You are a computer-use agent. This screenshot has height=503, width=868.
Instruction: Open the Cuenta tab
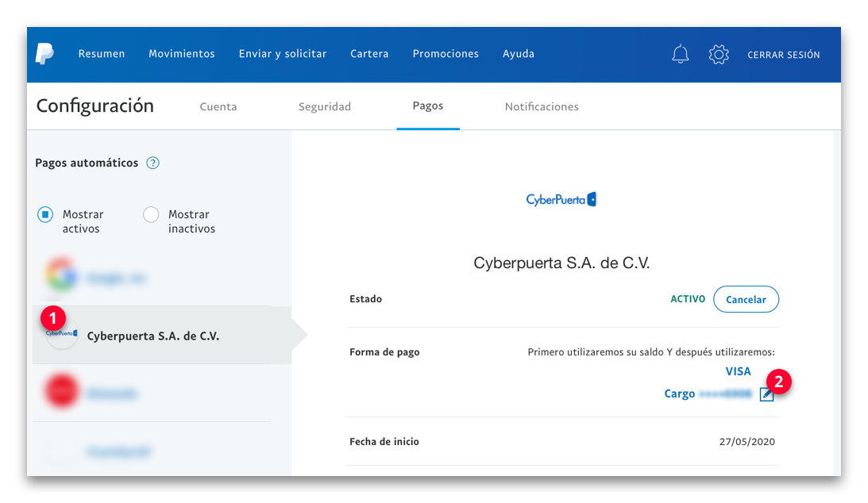[x=218, y=106]
